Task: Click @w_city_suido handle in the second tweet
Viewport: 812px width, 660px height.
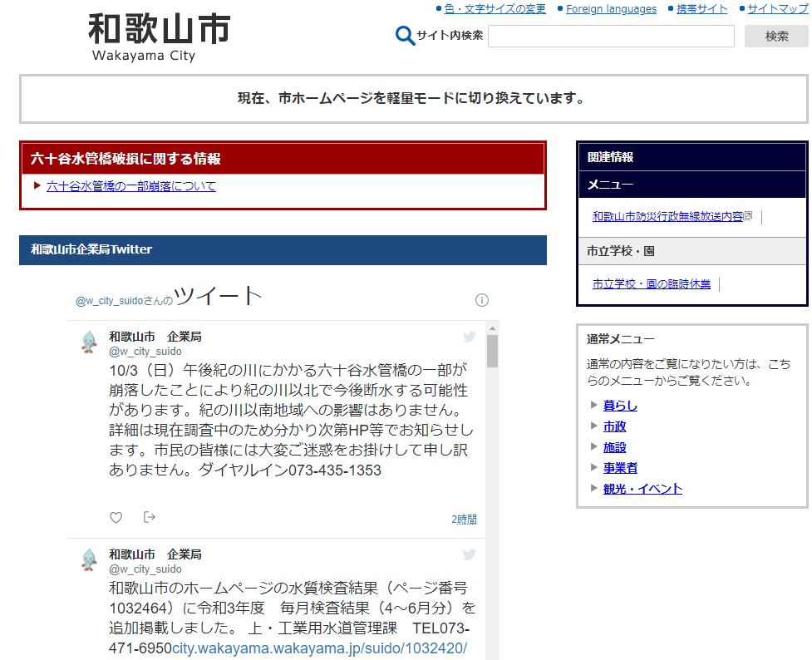Action: click(x=145, y=569)
